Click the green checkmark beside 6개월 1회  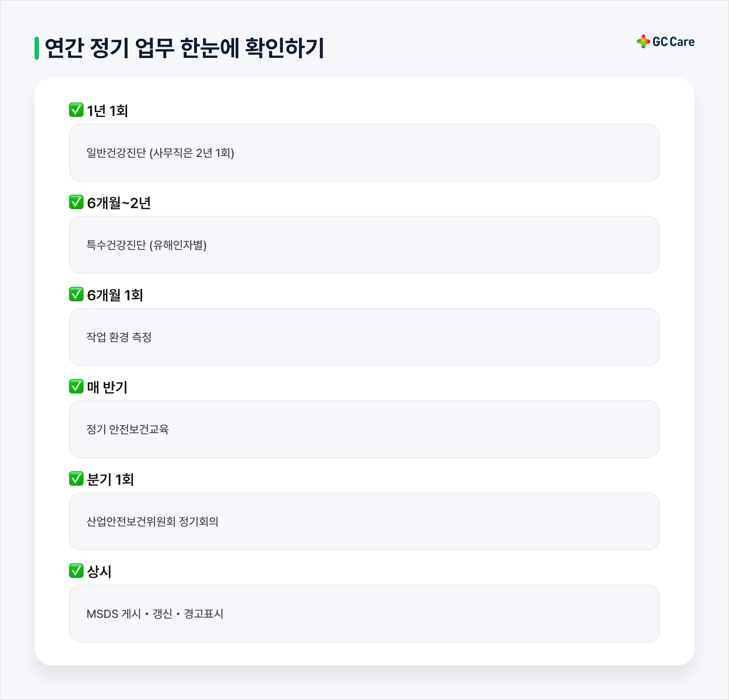(76, 295)
